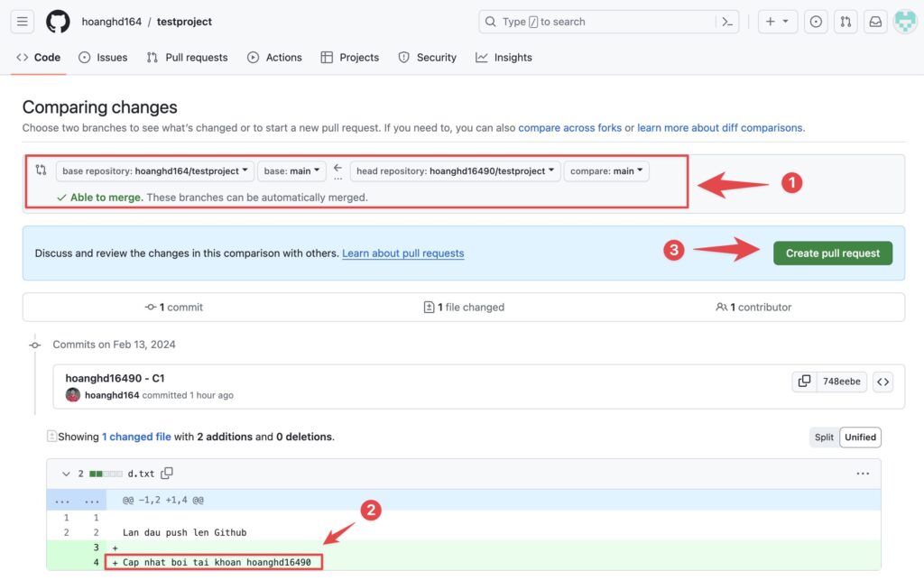The width and height of the screenshot is (924, 580).
Task: Open testproject repository link
Action: (x=184, y=22)
